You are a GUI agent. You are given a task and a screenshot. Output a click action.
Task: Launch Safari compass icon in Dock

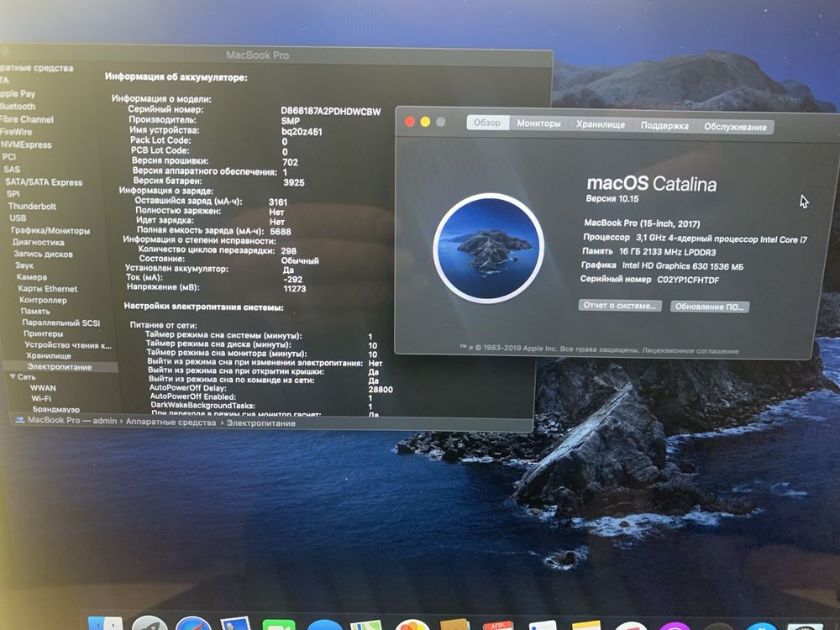point(193,623)
